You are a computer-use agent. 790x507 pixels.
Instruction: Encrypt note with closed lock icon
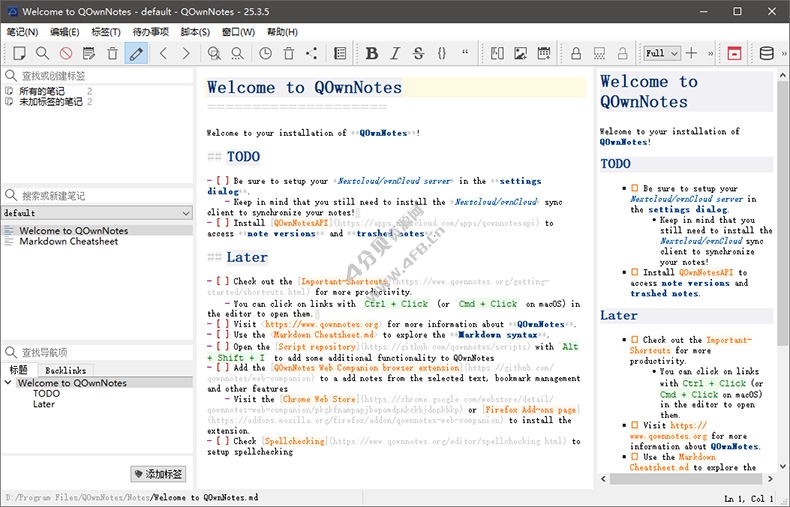click(x=576, y=53)
